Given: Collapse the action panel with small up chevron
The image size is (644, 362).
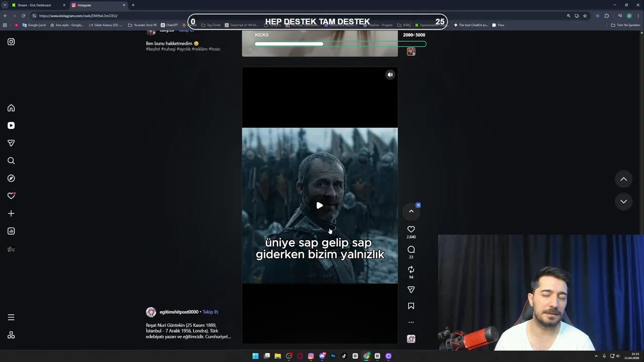Looking at the screenshot, I should 411,211.
